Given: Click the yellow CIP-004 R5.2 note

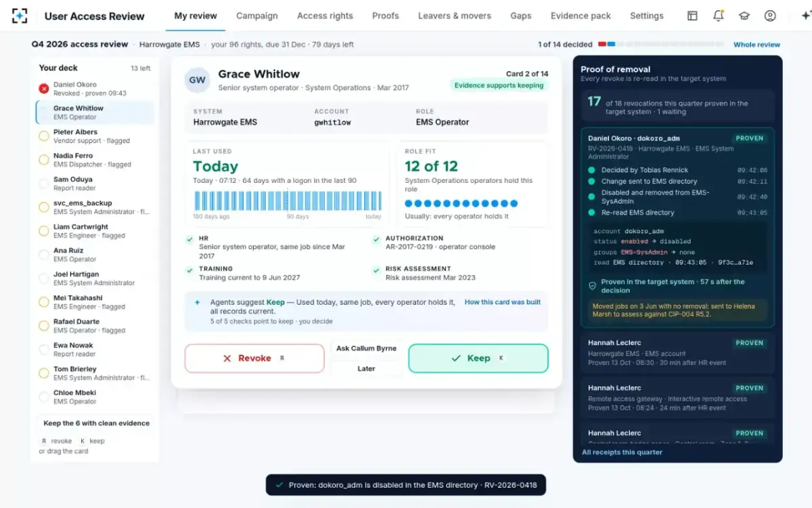Looking at the screenshot, I should pos(677,310).
